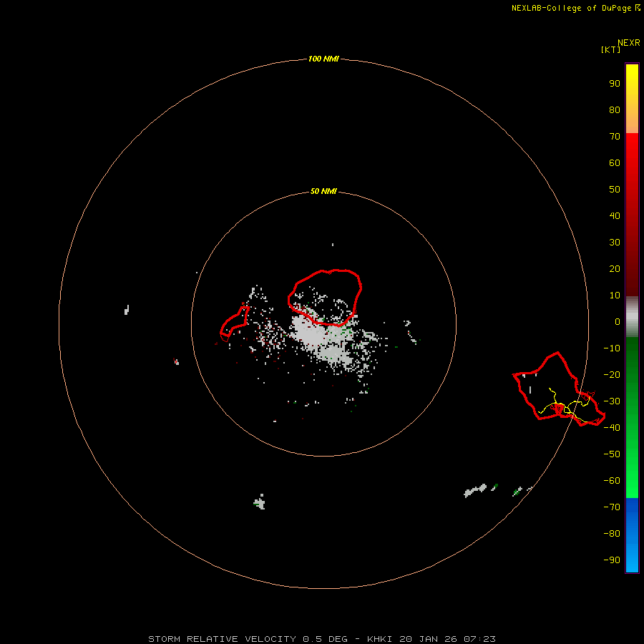Click the 80 knot scale value
This screenshot has height=644, width=644.
click(615, 110)
